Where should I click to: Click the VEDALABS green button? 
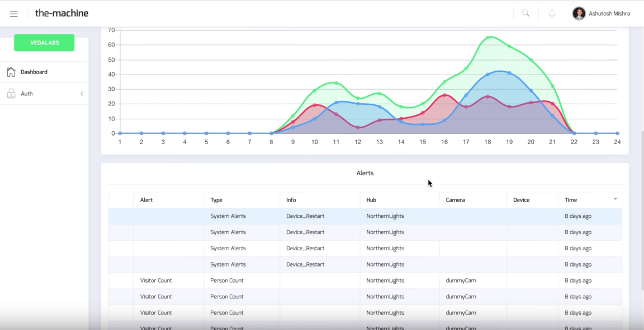44,43
